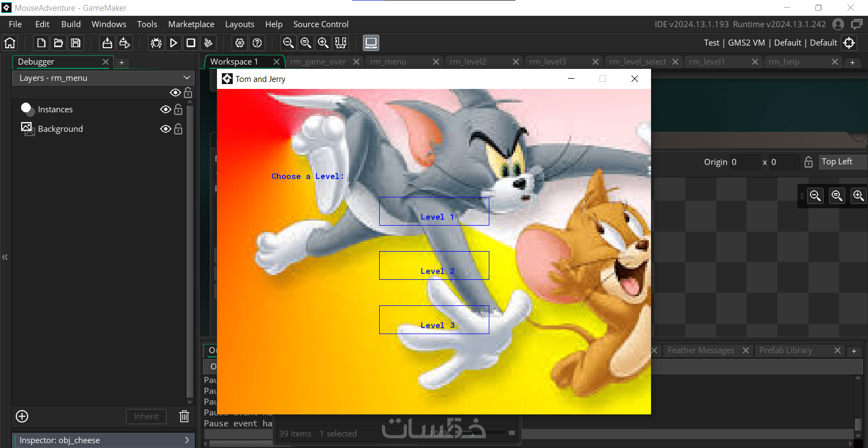Toggle lock for all layers
The image size is (868, 448).
point(188,93)
